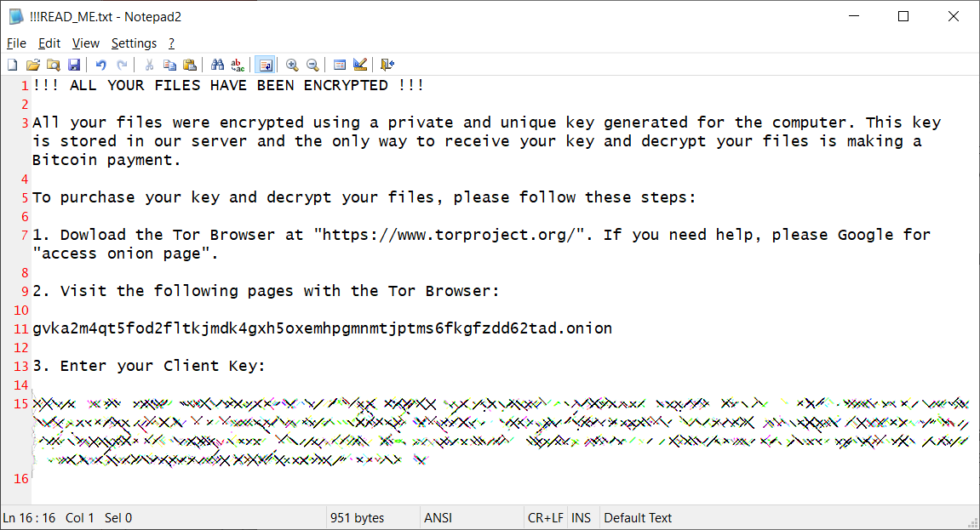
Task: Save the ransom note file
Action: pyautogui.click(x=75, y=64)
